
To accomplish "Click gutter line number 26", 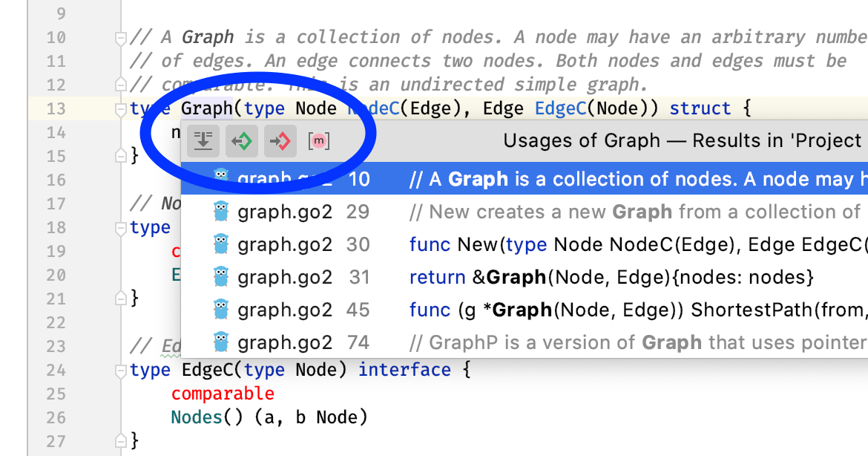I will coord(56,418).
